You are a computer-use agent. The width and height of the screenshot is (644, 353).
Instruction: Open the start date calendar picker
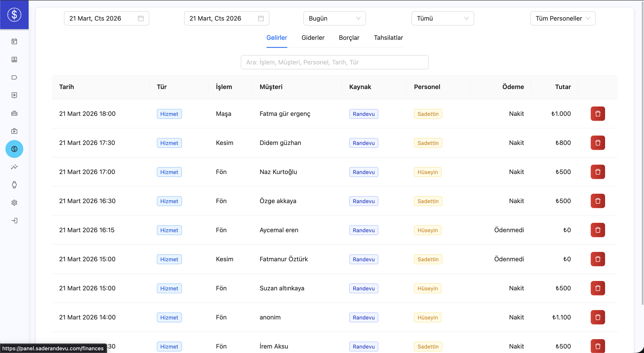tap(107, 19)
